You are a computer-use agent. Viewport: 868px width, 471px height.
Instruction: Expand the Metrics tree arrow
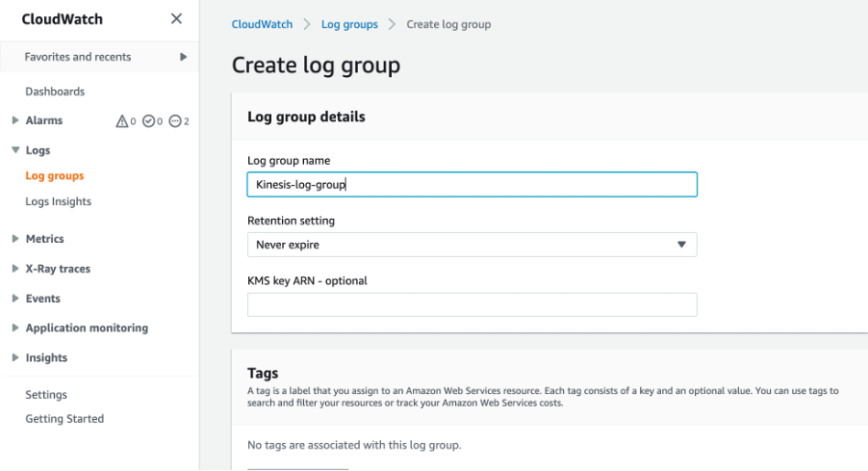pyautogui.click(x=15, y=238)
